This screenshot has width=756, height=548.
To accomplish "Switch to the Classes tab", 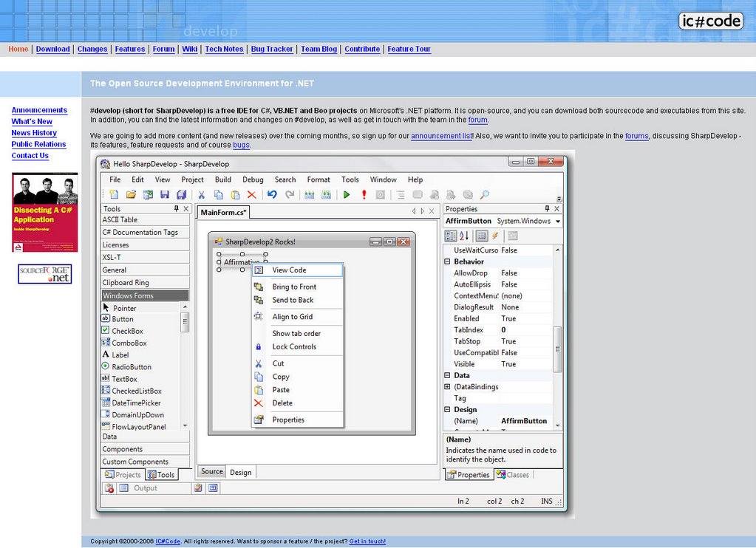I will 513,475.
